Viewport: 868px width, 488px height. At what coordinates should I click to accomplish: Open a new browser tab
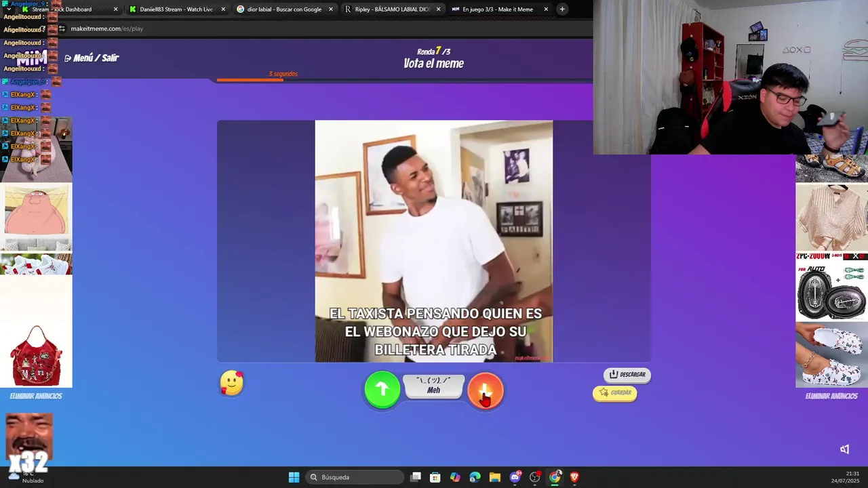pos(562,9)
